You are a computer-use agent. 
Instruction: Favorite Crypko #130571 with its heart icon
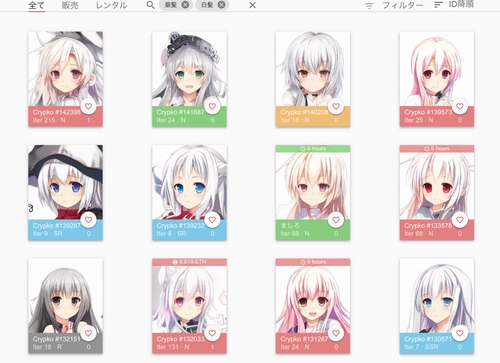point(460,333)
